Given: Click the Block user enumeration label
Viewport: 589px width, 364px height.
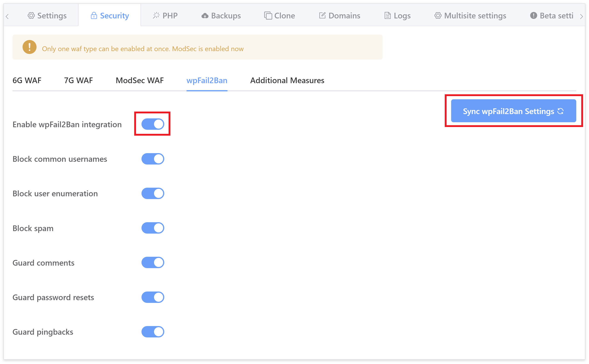Looking at the screenshot, I should (x=55, y=194).
